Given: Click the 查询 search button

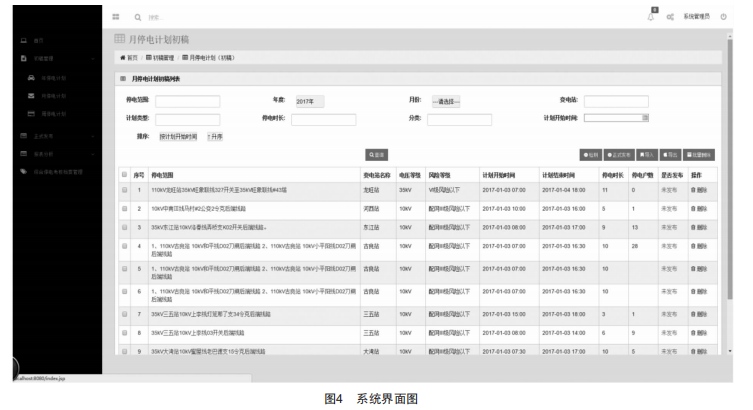Looking at the screenshot, I should 376,153.
